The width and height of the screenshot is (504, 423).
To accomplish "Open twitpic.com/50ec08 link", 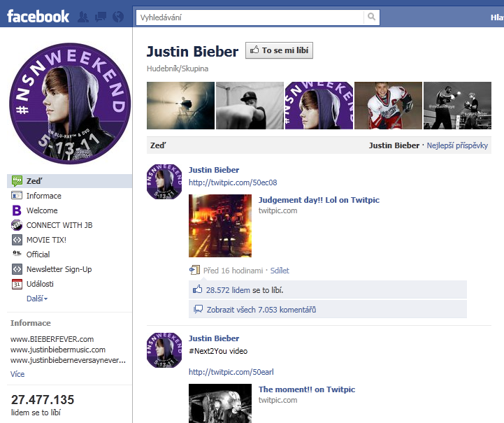I will (233, 182).
